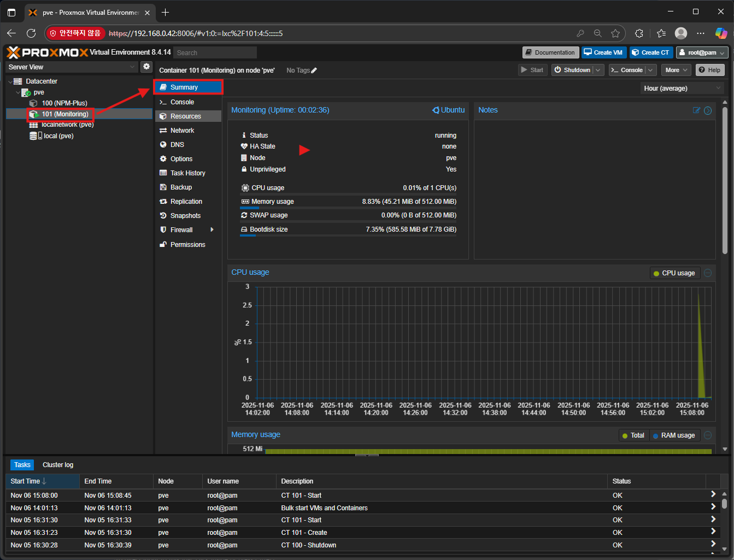The image size is (734, 560).
Task: Open details arrow for CT 100 - Shutdown task
Action: (713, 544)
